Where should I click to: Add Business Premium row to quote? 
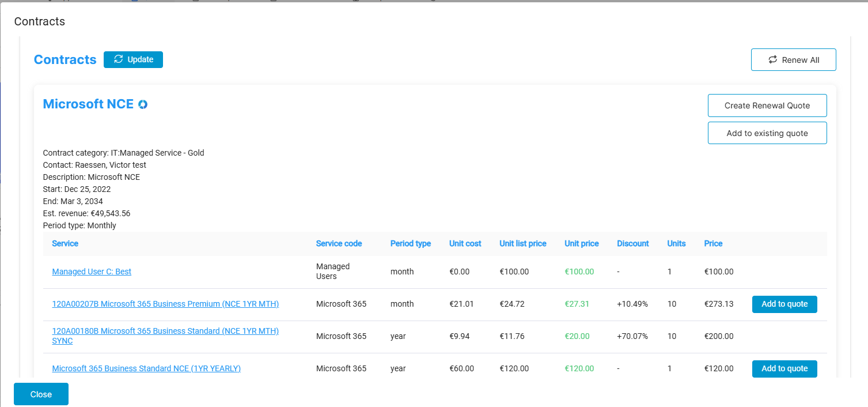784,304
